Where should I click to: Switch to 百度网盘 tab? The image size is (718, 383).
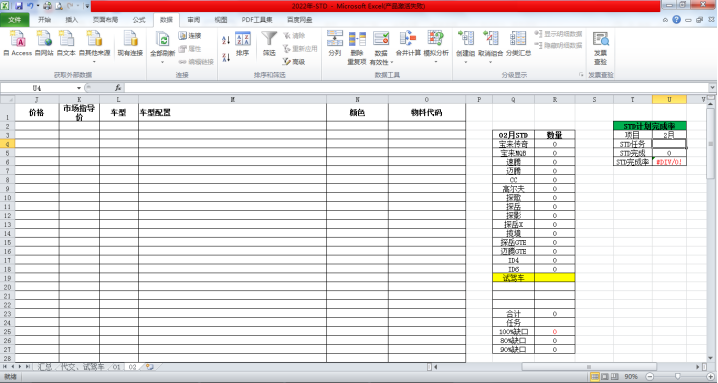pyautogui.click(x=299, y=20)
